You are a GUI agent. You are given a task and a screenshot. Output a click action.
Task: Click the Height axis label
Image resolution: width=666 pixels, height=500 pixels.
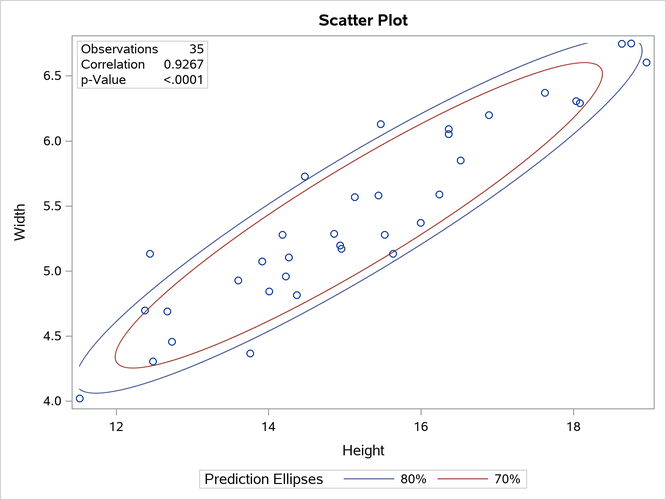363,451
